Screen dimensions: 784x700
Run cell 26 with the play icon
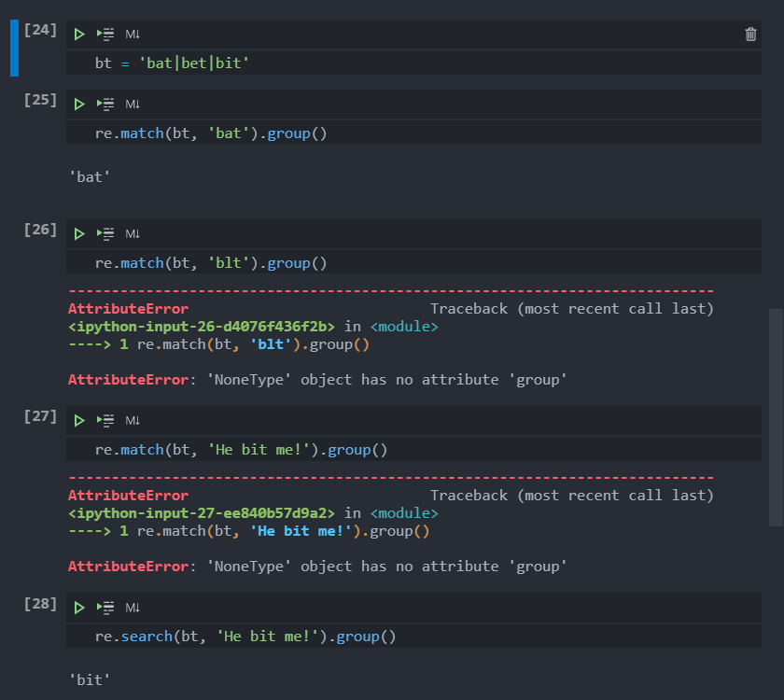pos(79,233)
